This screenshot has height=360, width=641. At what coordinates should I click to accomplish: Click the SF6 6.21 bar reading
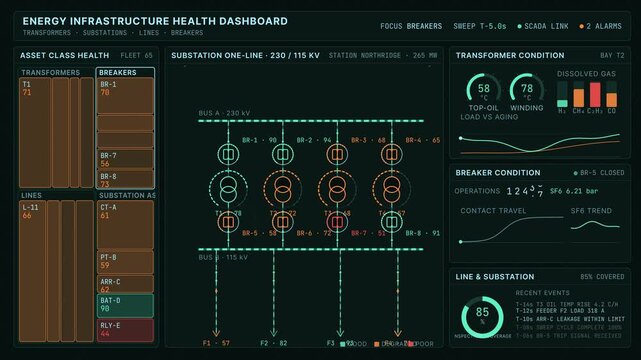574,191
